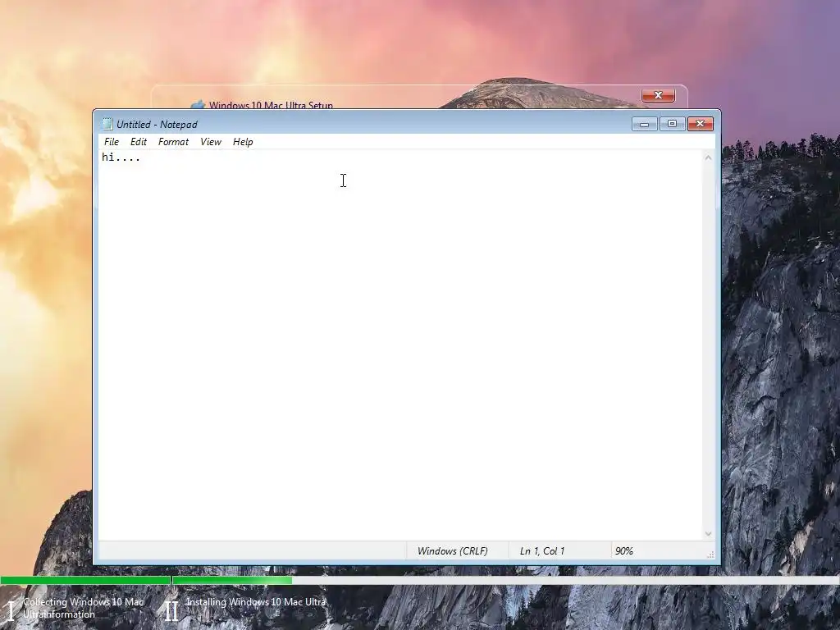This screenshot has width=840, height=630.
Task: Click the scrollbar down arrow in Notepad
Action: [708, 533]
